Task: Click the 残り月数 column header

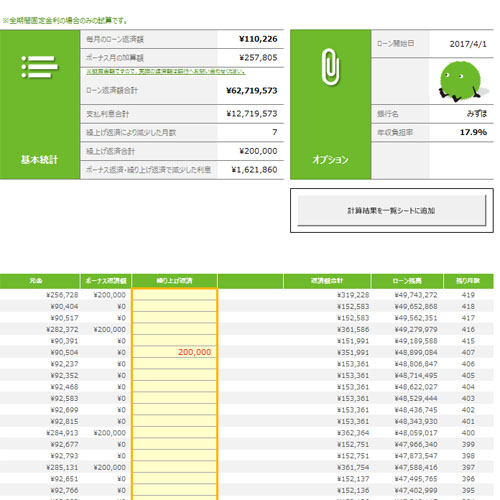Action: [468, 281]
